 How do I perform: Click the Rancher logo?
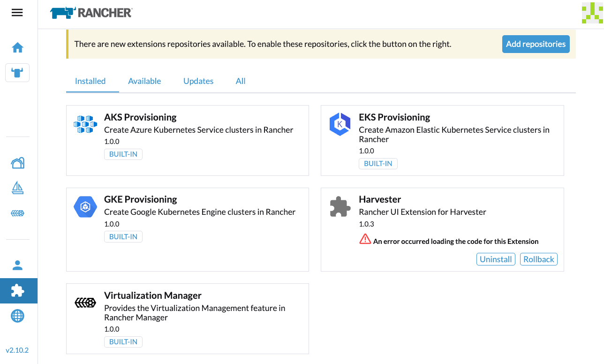(91, 13)
